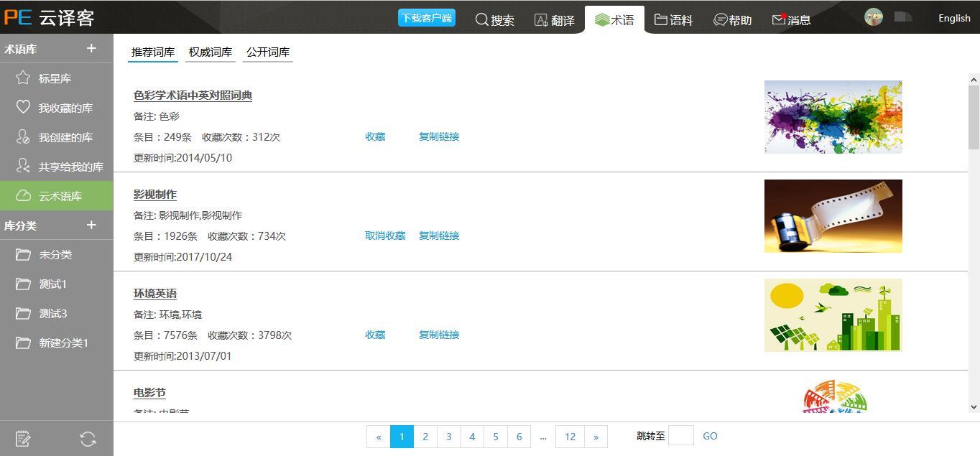This screenshot has height=456, width=980.
Task: Copy link for 影视制作
Action: (439, 236)
